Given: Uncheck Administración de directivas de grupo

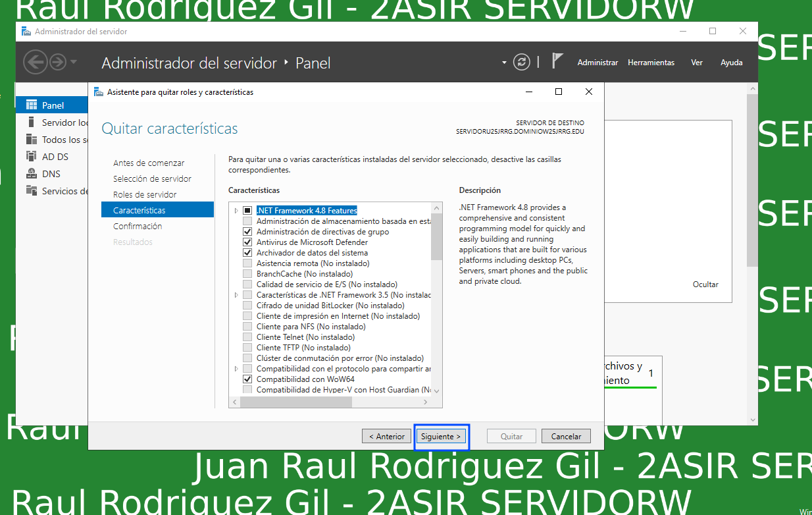Looking at the screenshot, I should (x=247, y=232).
